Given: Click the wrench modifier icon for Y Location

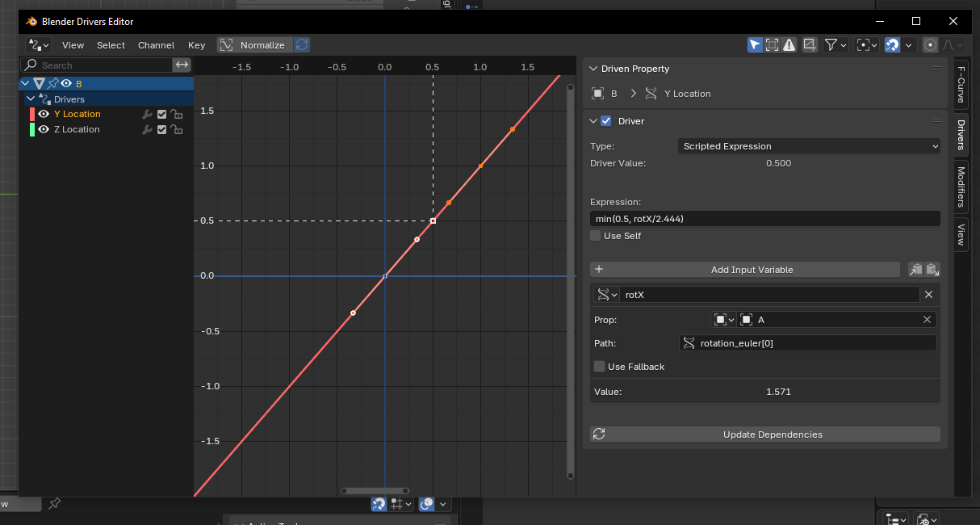Looking at the screenshot, I should pyautogui.click(x=147, y=115).
